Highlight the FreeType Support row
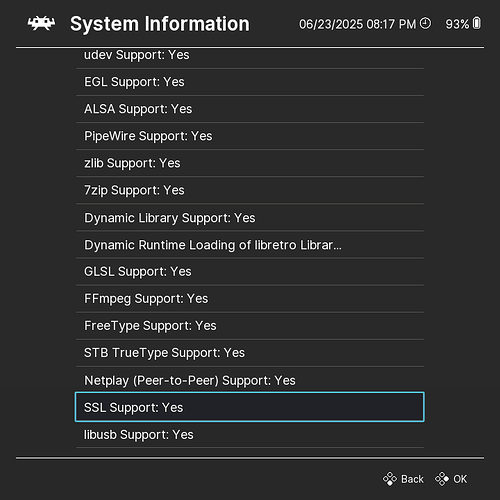This screenshot has height=500, width=500. click(250, 326)
